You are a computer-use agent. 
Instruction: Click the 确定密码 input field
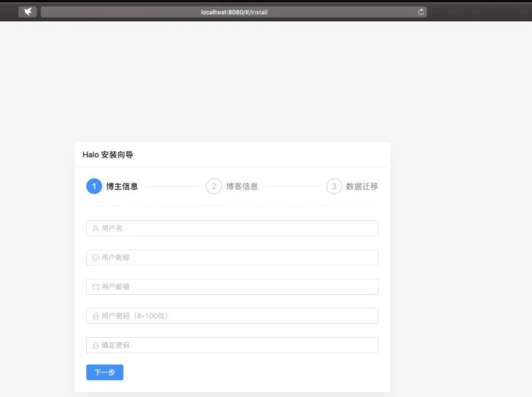point(232,345)
